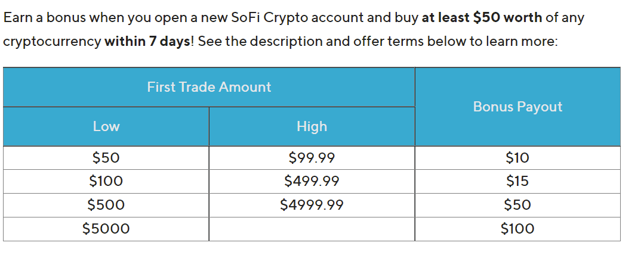This screenshot has height=258, width=644.
Task: Click the High column header
Action: [x=312, y=126]
